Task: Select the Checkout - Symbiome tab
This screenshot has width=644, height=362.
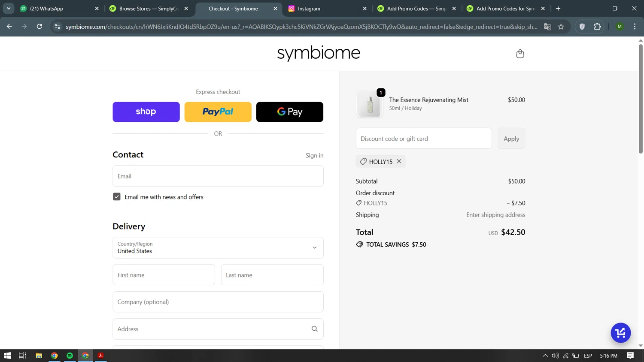Action: click(x=238, y=9)
